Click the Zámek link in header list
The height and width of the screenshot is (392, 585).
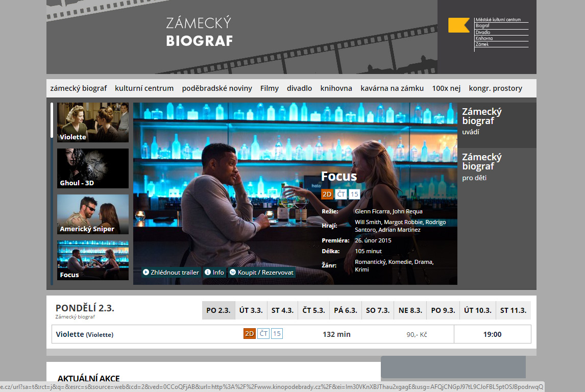482,44
